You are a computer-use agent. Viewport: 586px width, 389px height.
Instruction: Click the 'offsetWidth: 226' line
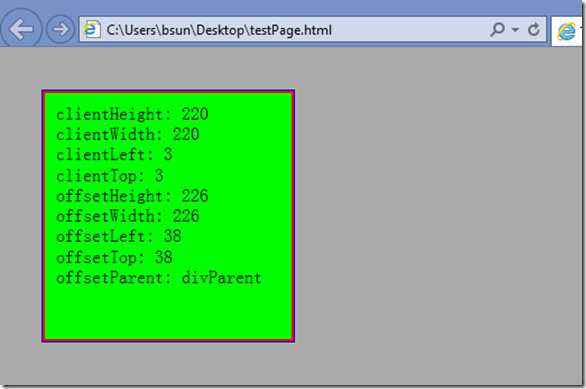click(x=127, y=216)
